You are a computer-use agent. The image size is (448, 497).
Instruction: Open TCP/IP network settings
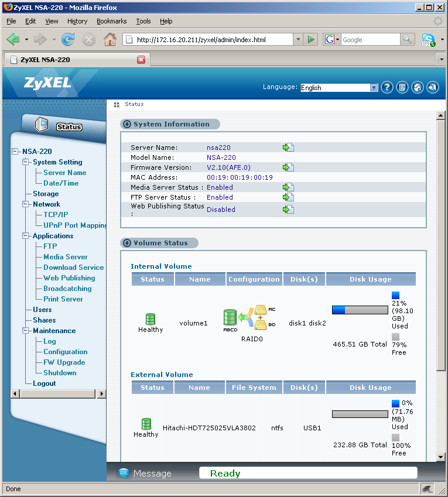point(56,215)
